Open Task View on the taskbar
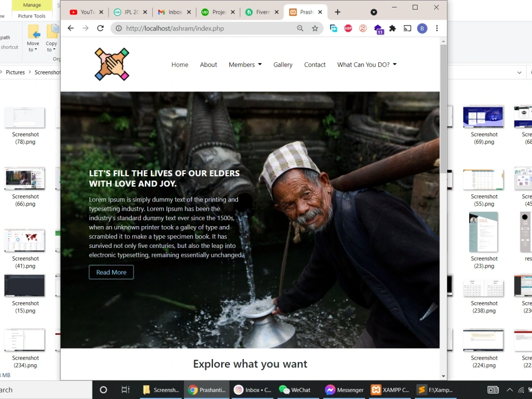 point(126,390)
